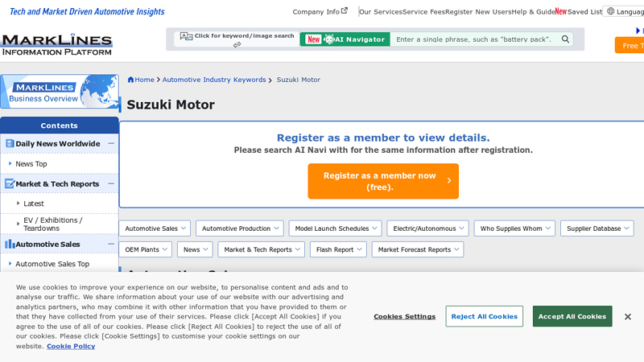Click the home icon in breadcrumb

pyautogui.click(x=131, y=80)
